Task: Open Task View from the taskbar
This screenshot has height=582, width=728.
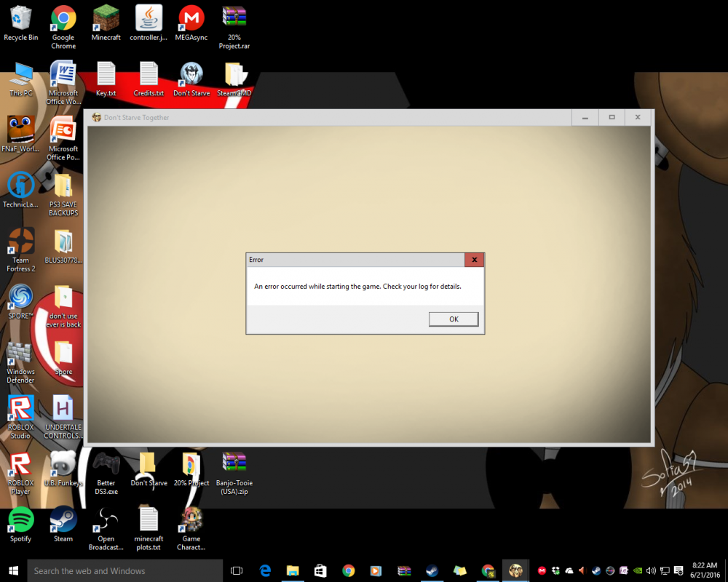Action: pyautogui.click(x=237, y=570)
